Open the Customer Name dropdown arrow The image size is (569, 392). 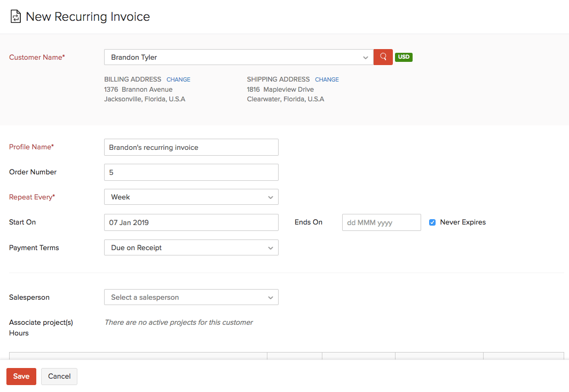pyautogui.click(x=365, y=57)
